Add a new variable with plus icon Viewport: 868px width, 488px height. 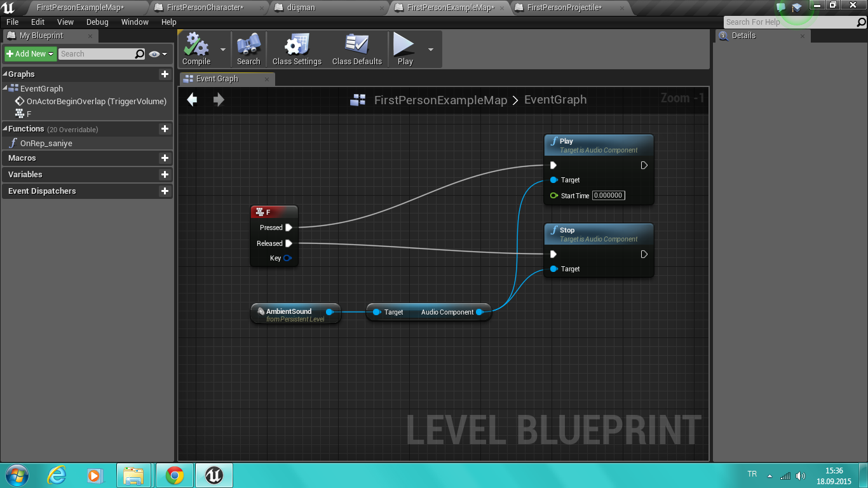pos(165,175)
